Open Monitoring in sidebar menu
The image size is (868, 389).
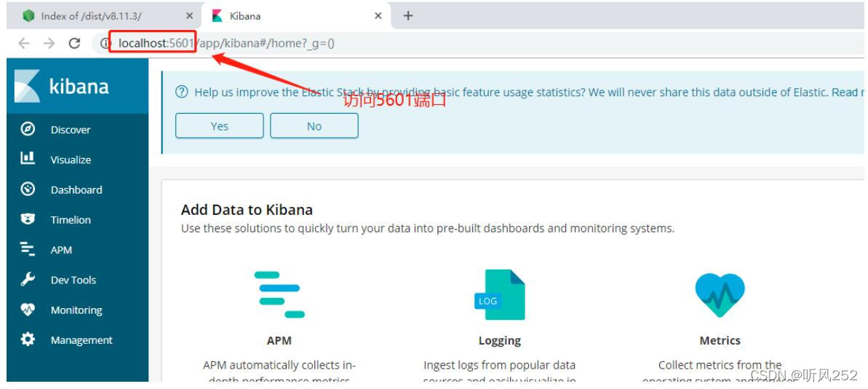76,310
